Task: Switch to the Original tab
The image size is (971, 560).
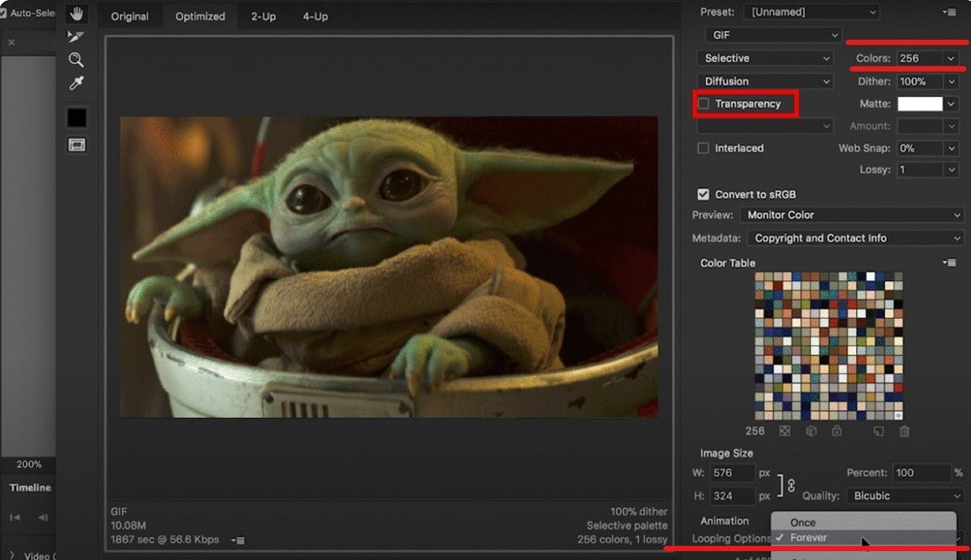Action: point(130,17)
